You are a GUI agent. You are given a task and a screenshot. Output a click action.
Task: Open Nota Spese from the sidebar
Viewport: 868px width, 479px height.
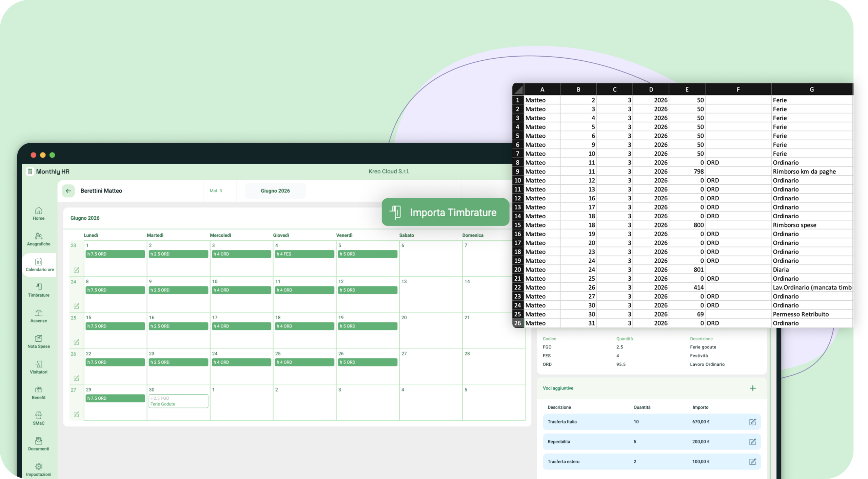pyautogui.click(x=39, y=342)
